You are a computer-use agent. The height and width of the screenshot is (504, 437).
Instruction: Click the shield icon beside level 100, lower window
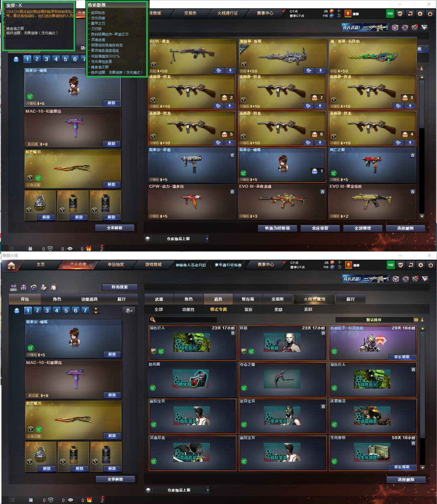pos(401,265)
